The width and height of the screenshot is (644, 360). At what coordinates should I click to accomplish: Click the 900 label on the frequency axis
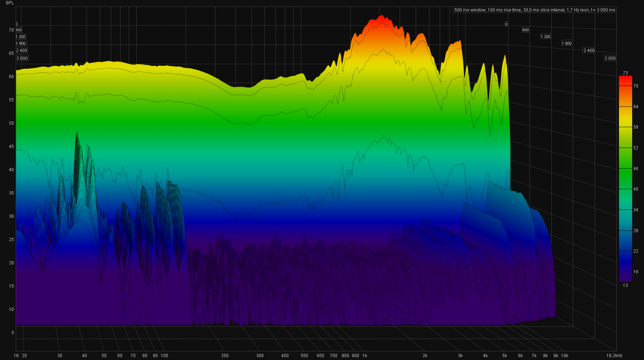(x=355, y=355)
